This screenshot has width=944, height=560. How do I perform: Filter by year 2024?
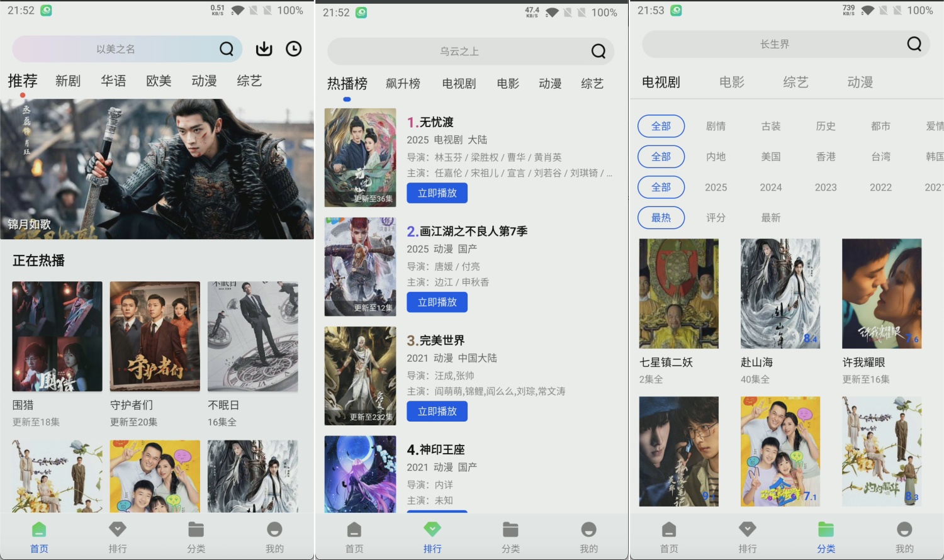[x=770, y=188]
